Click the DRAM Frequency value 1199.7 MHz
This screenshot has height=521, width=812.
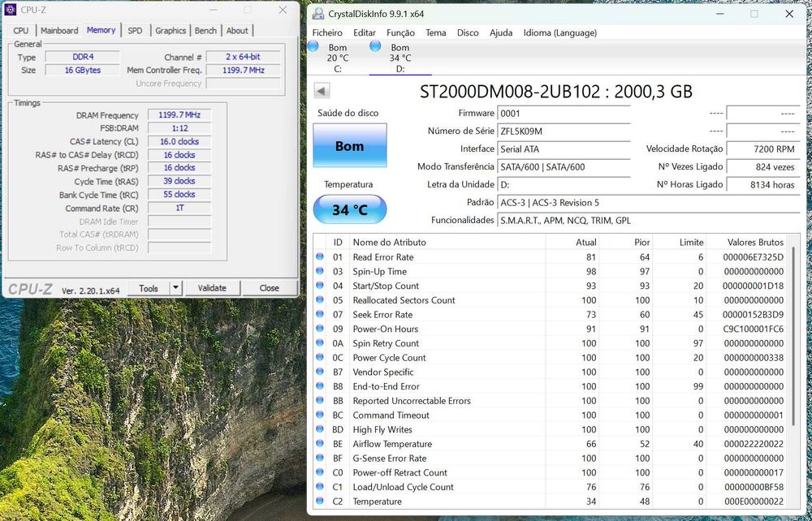click(x=179, y=115)
